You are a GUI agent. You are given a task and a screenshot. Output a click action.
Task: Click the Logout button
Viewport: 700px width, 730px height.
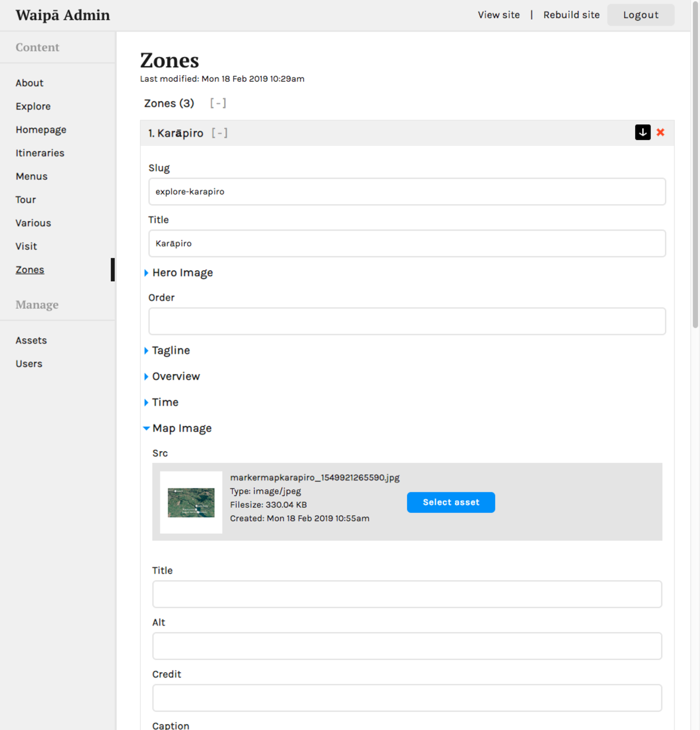click(640, 15)
